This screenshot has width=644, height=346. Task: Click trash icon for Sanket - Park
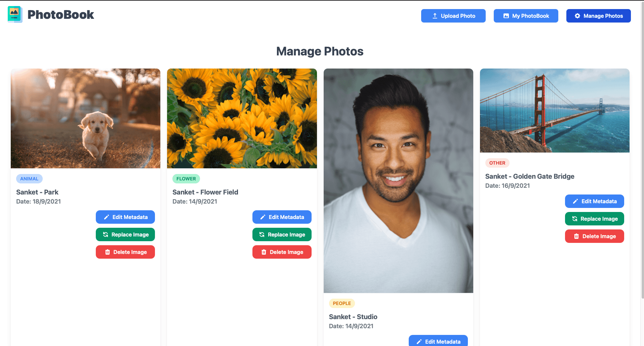coord(108,252)
